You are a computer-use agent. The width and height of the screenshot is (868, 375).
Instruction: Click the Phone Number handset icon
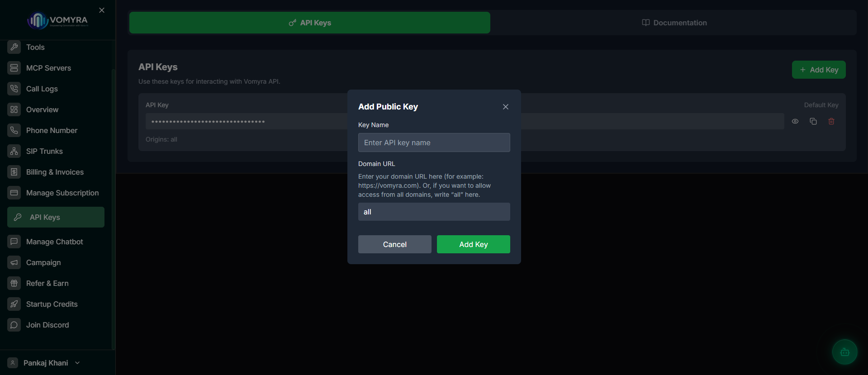[x=14, y=130]
